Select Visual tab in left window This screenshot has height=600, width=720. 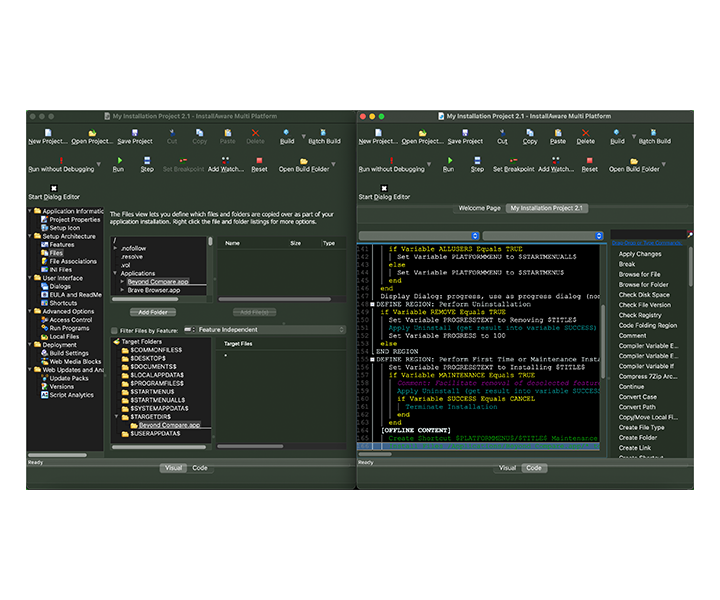173,468
